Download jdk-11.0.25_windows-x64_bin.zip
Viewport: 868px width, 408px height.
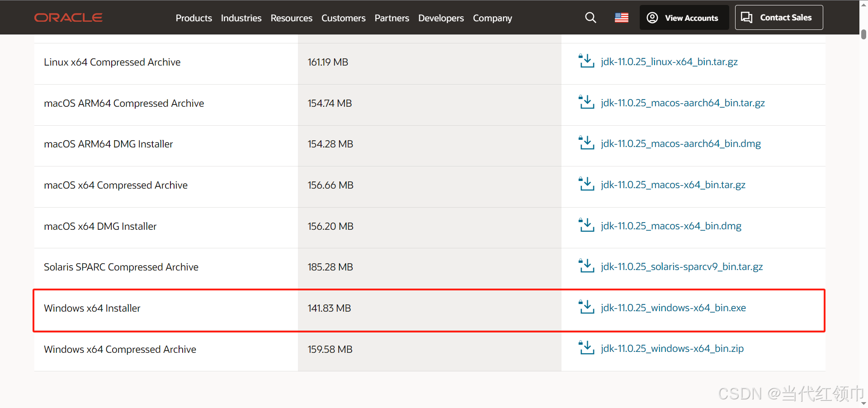pos(672,348)
